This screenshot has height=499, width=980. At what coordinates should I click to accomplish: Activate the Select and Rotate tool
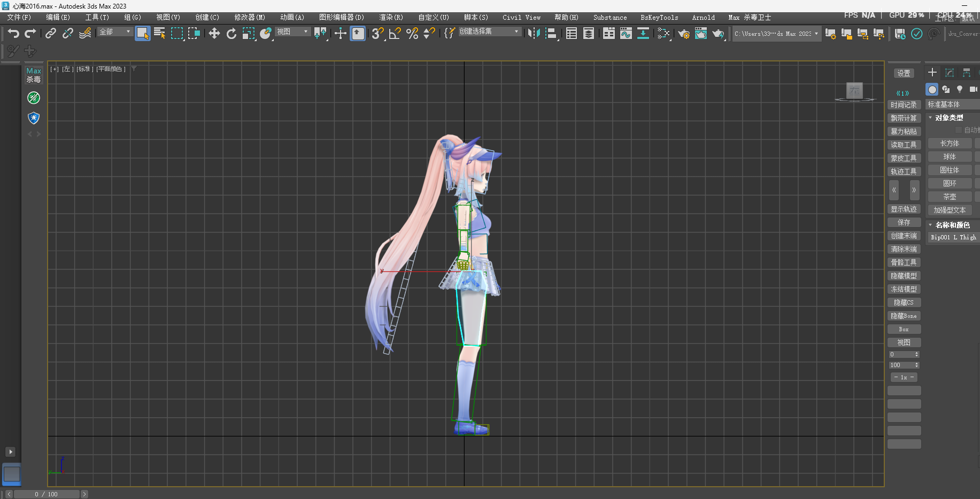pyautogui.click(x=232, y=34)
